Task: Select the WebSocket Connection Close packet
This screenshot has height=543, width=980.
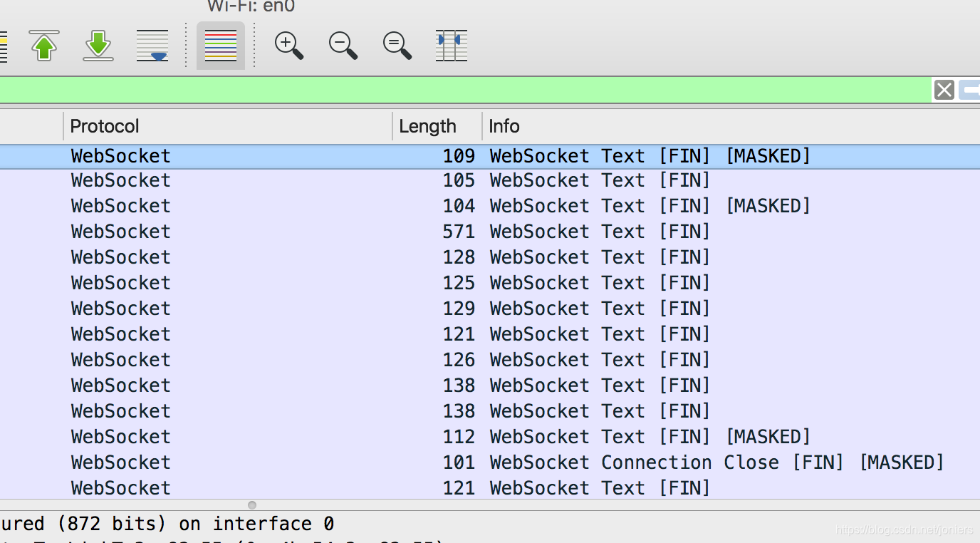Action: point(490,463)
